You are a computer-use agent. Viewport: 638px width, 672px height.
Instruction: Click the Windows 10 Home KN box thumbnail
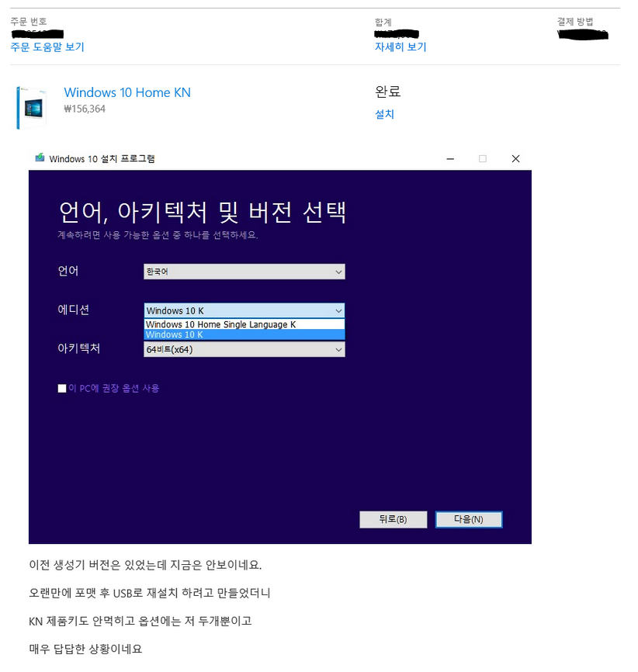pos(31,108)
